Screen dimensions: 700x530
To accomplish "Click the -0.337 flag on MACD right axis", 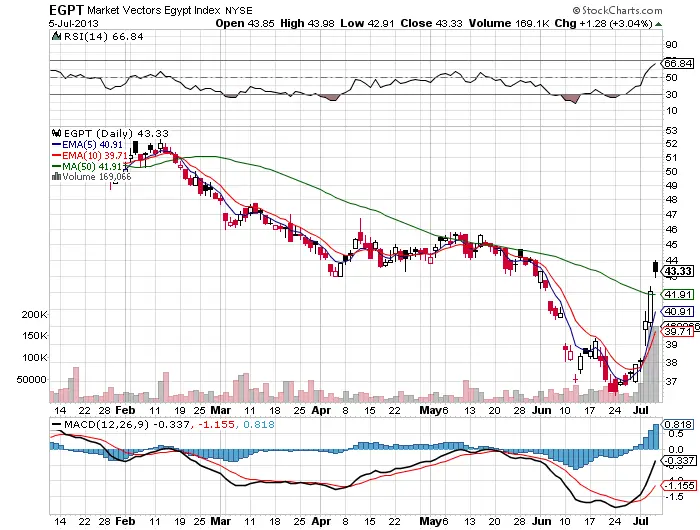I will 678,460.
